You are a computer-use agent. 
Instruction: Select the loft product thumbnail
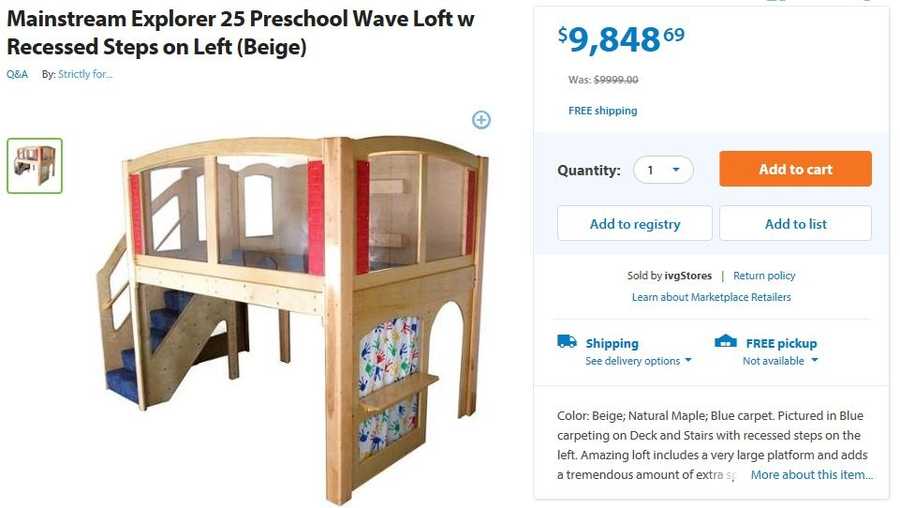click(35, 166)
